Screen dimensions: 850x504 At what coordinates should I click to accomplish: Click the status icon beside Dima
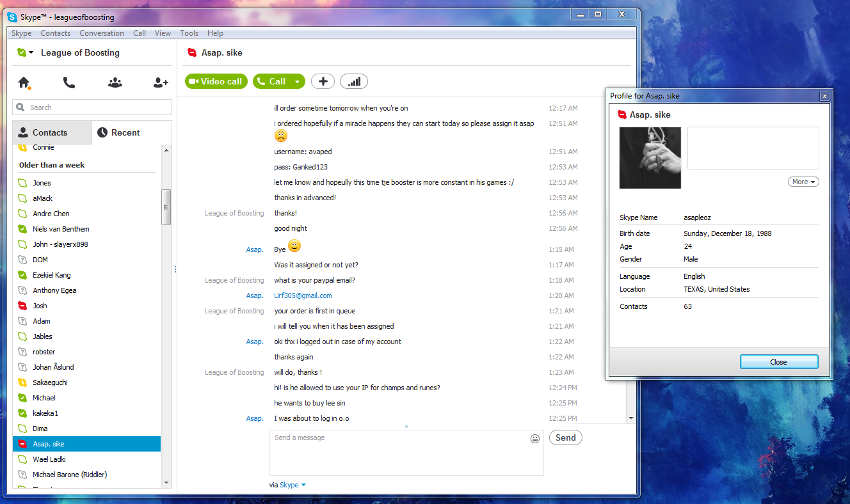point(22,429)
